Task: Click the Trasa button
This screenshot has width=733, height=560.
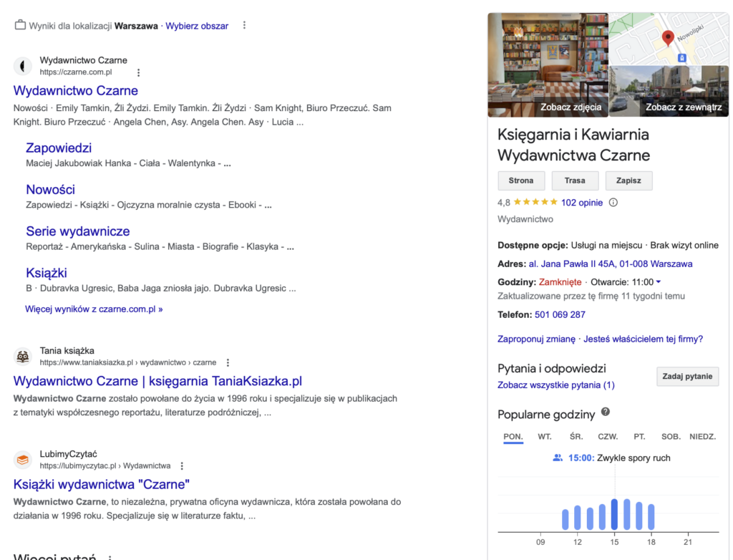Action: tap(574, 180)
